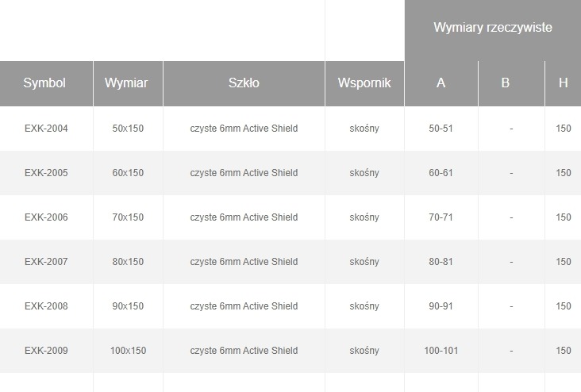Click the EXK-2009 symbol cell
This screenshot has height=392, width=581.
coord(46,351)
